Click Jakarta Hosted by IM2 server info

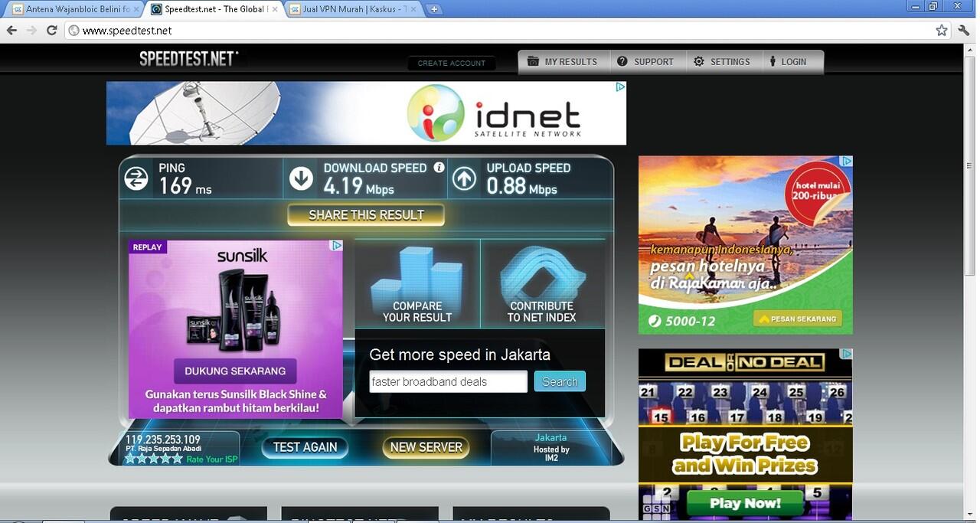click(551, 447)
